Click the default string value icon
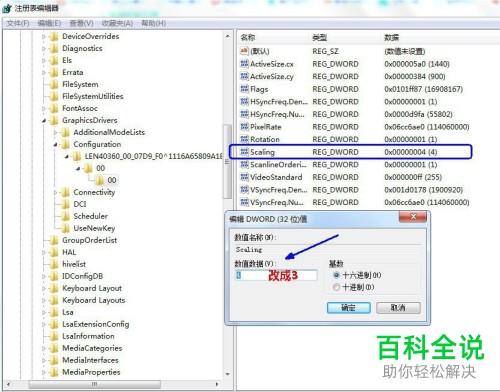 244,51
